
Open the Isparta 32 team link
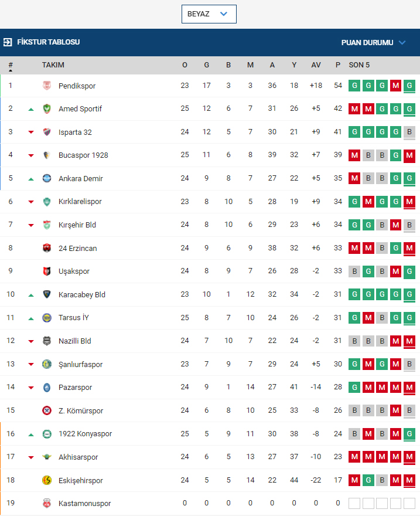coord(75,133)
